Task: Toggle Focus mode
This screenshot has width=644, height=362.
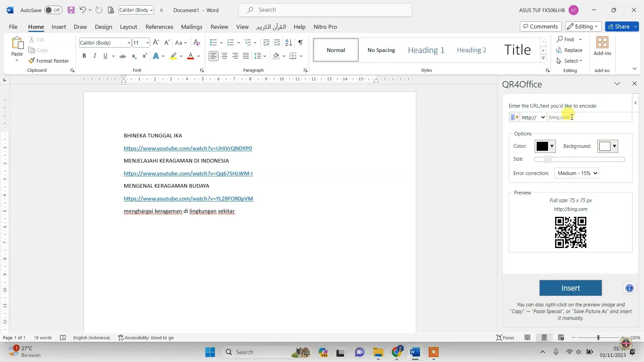Action: click(505, 338)
